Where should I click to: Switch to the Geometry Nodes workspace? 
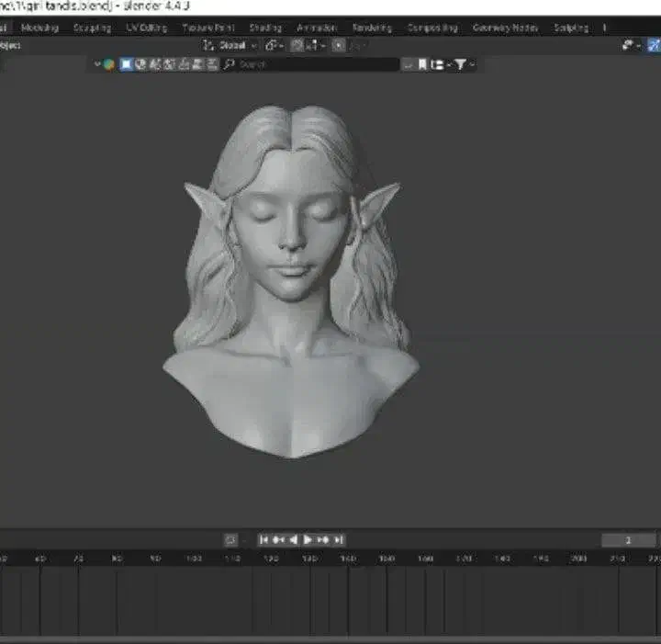(505, 28)
